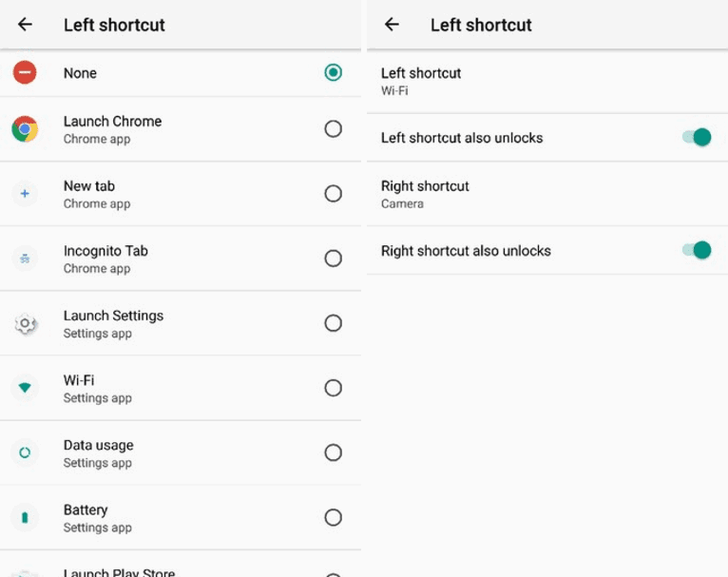
Task: Select the None radio button
Action: pyautogui.click(x=333, y=72)
